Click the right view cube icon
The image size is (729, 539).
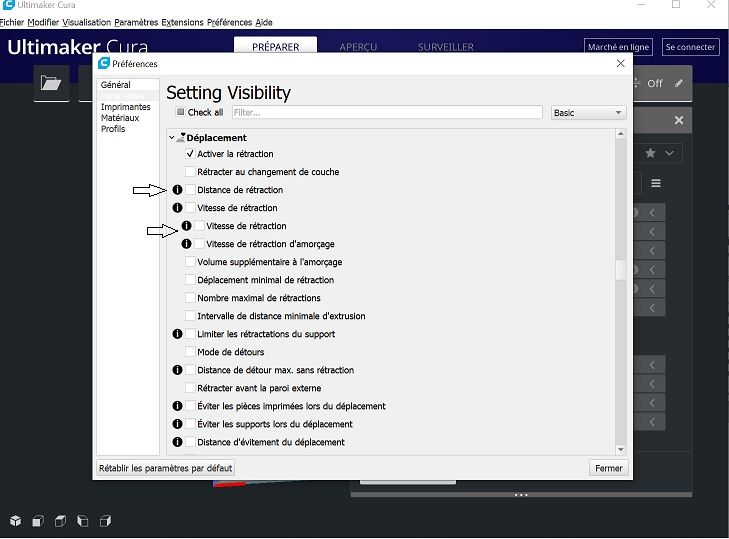pyautogui.click(x=106, y=521)
